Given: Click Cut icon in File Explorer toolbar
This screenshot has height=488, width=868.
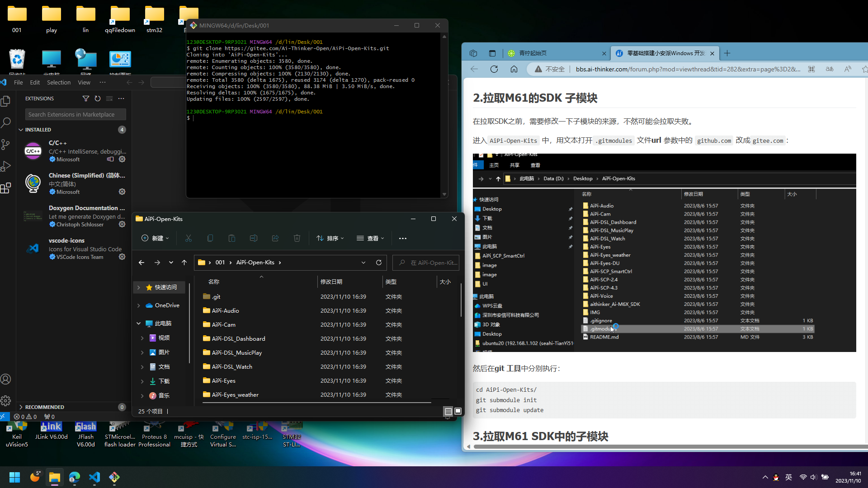Looking at the screenshot, I should pos(189,238).
